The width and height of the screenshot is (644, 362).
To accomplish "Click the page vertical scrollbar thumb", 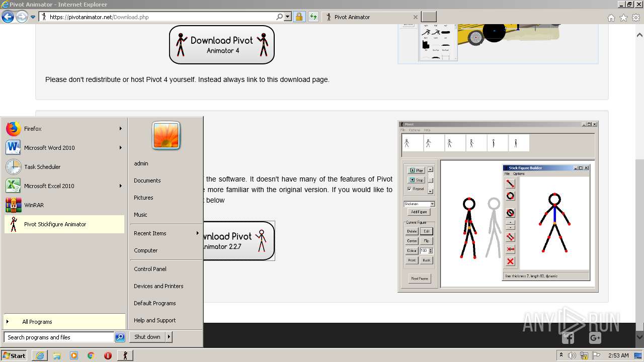I will pyautogui.click(x=639, y=246).
